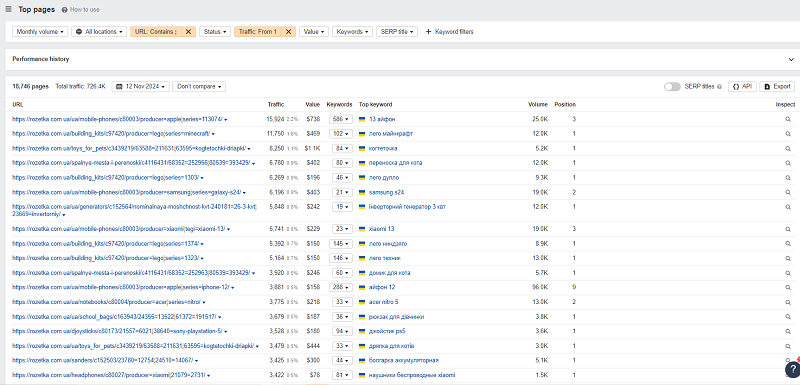Toggle the SERP titles switch
This screenshot has height=385, width=800.
pyautogui.click(x=672, y=87)
